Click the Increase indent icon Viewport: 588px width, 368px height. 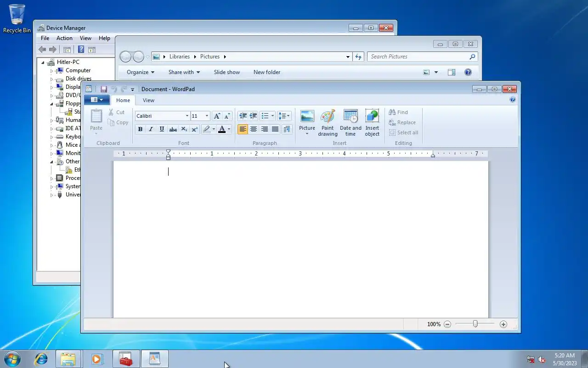click(253, 116)
